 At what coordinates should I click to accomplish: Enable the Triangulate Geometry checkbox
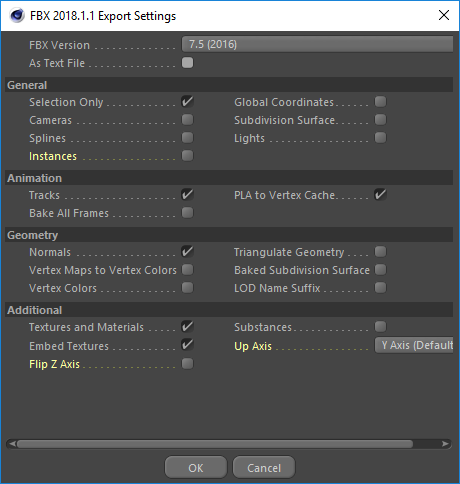coord(380,252)
